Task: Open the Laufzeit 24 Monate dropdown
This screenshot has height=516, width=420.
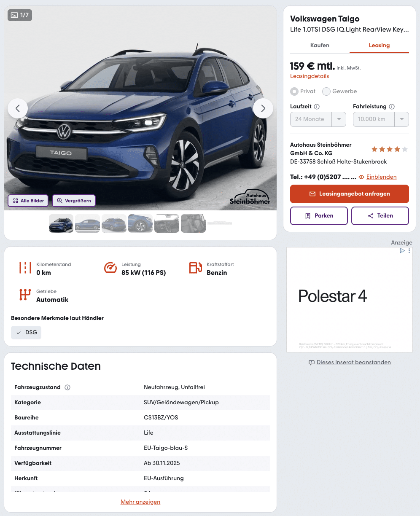Action: tap(318, 119)
